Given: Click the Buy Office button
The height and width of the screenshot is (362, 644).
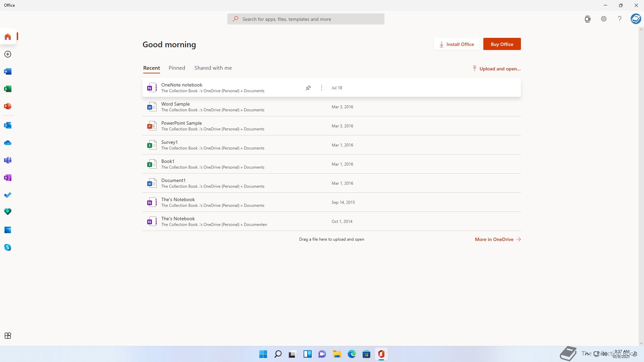Looking at the screenshot, I should click(502, 44).
